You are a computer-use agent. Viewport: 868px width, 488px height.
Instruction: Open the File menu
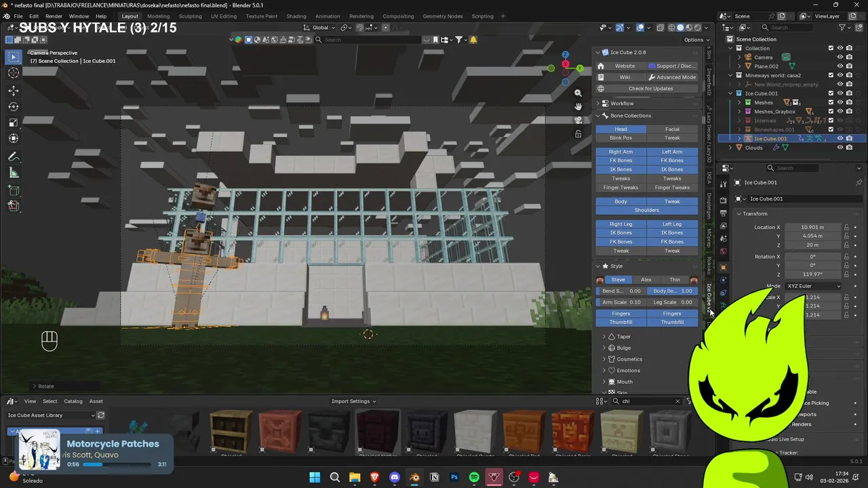[x=18, y=16]
